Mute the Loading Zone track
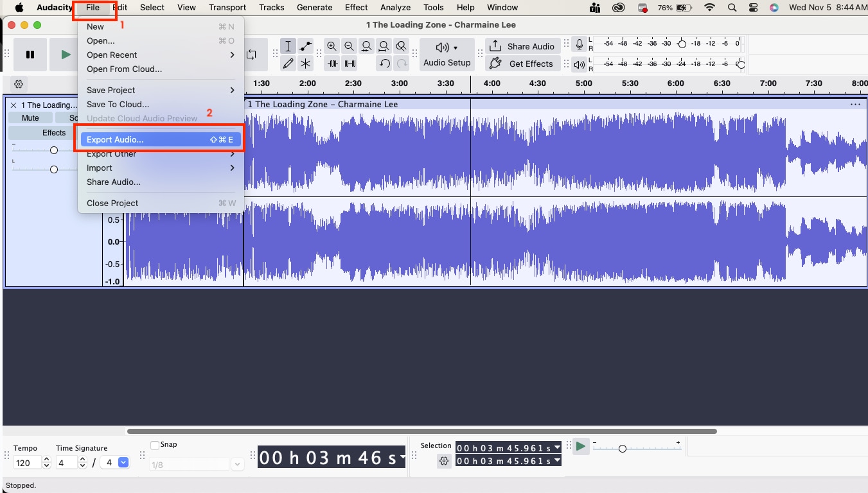The height and width of the screenshot is (493, 868). click(30, 117)
